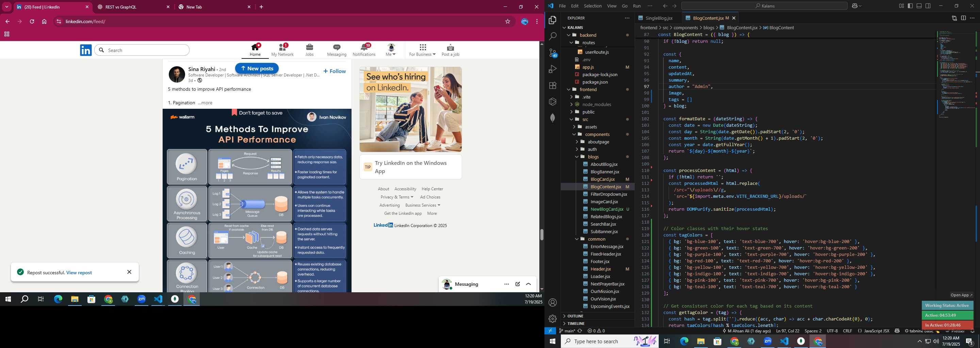The height and width of the screenshot is (348, 980).
Task: Open Chrome three-dot menu
Action: [537, 22]
